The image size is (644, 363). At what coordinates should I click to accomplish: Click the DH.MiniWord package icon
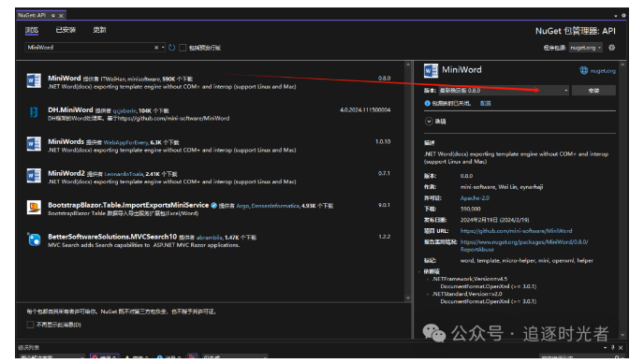[34, 111]
